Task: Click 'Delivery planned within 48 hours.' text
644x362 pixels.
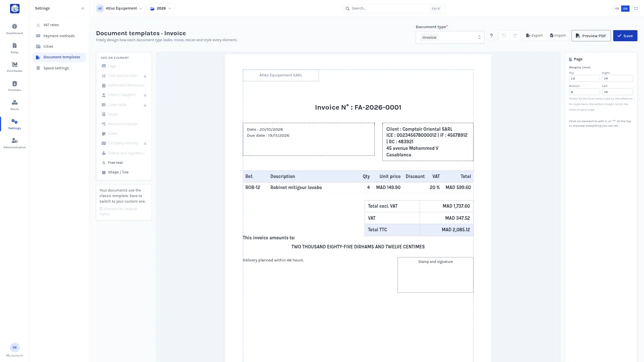Action: click(273, 260)
